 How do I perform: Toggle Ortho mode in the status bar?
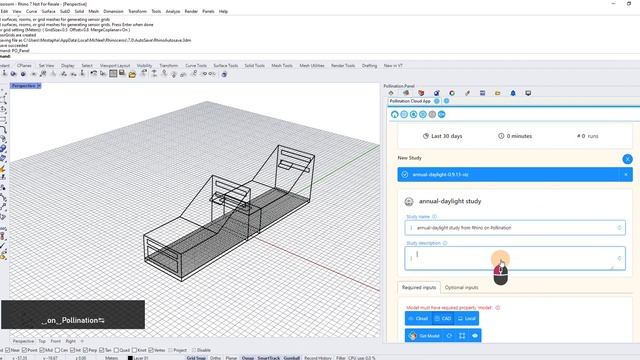(x=216, y=358)
